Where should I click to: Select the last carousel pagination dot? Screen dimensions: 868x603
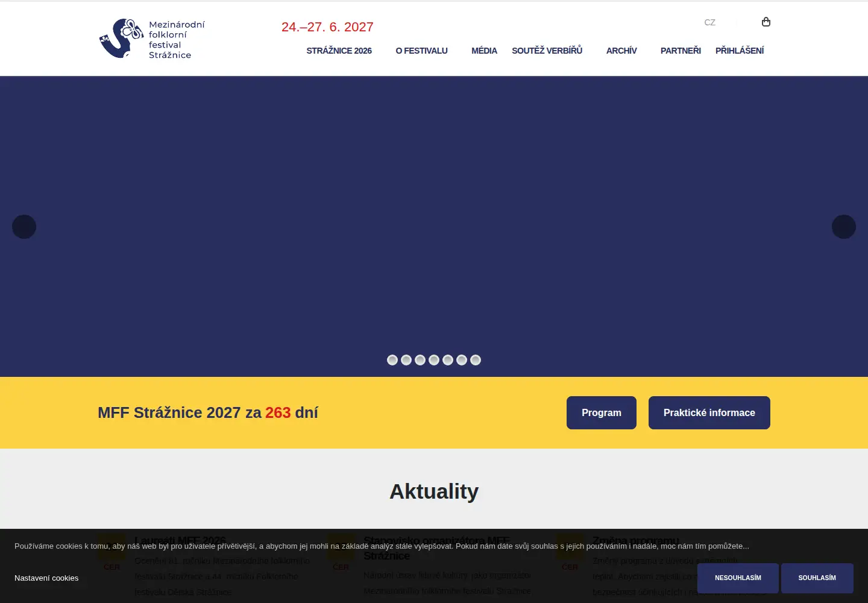[476, 360]
